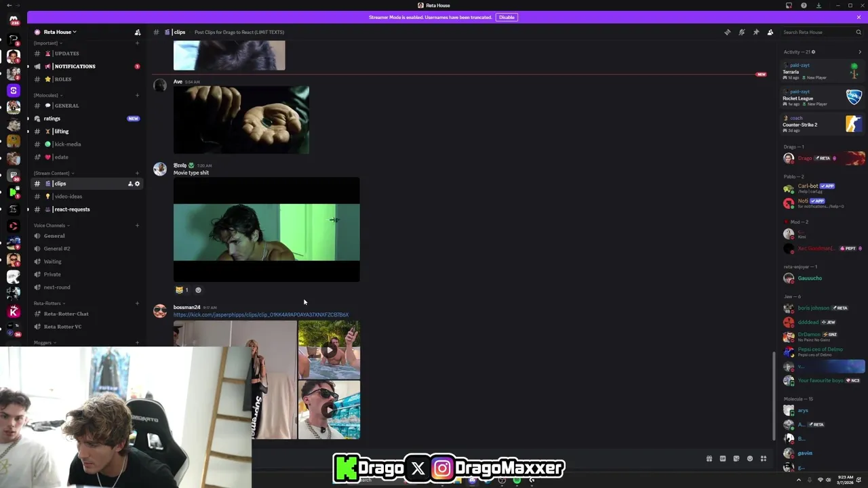Screen dimensions: 868x488
Task: Select member Gauuucho in member list
Action: [822, 278]
